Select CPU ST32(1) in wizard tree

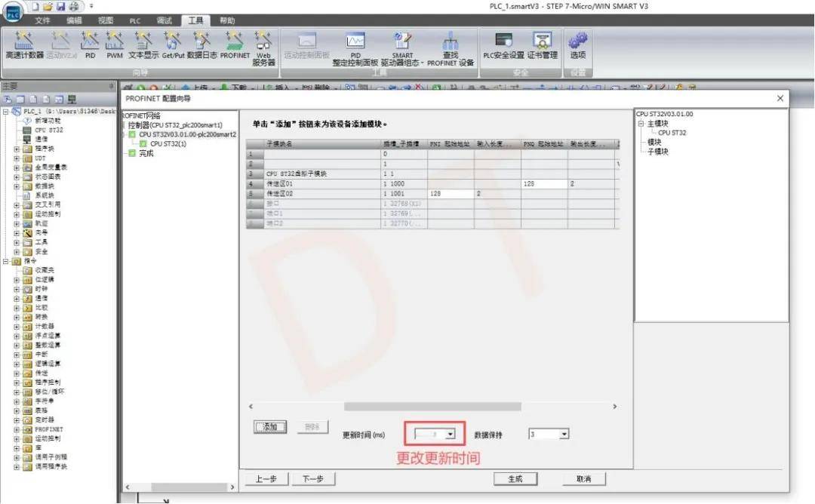(168, 144)
